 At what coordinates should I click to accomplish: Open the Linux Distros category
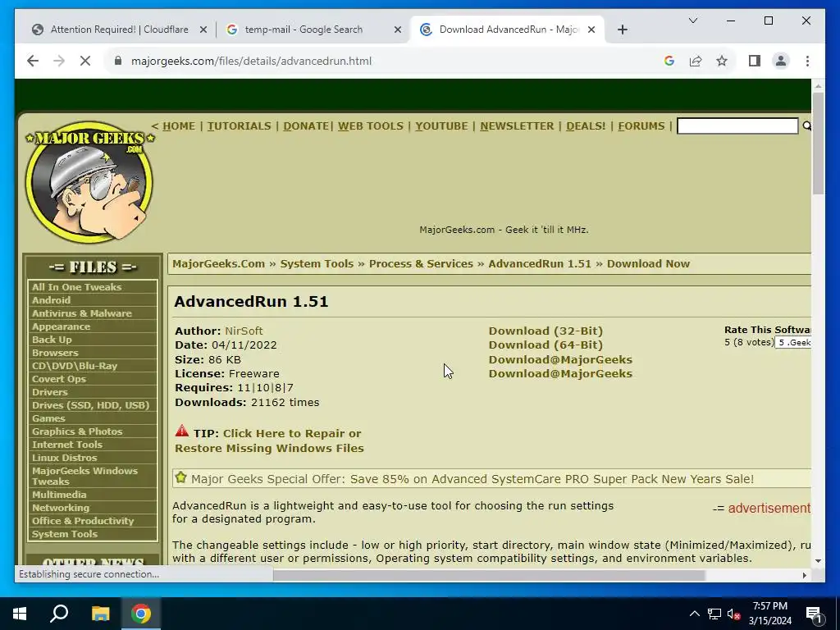click(64, 458)
